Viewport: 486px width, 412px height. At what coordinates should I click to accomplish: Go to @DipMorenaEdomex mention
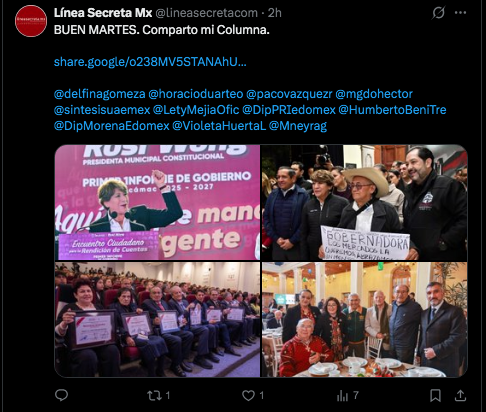(112, 126)
